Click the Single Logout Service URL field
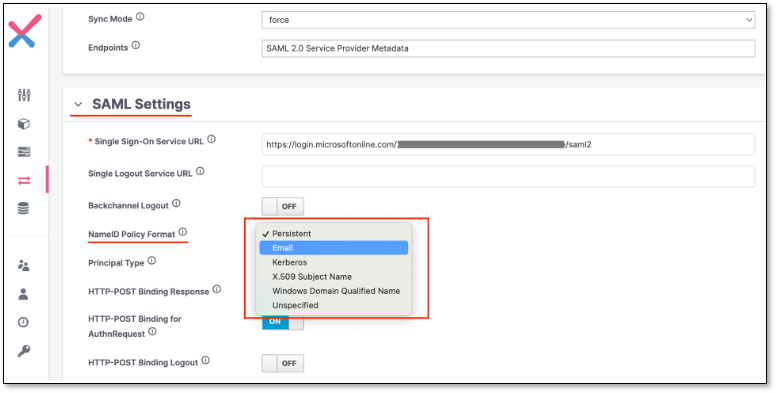 point(508,176)
